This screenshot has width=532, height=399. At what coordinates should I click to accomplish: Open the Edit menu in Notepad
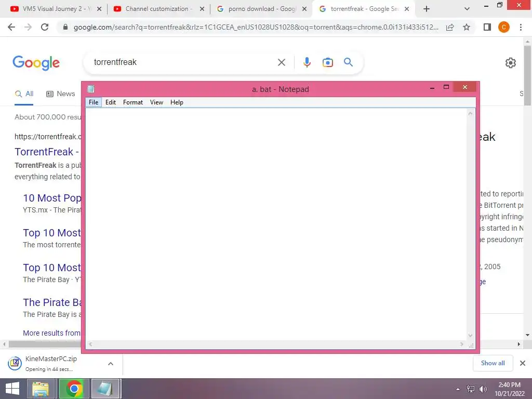(111, 102)
